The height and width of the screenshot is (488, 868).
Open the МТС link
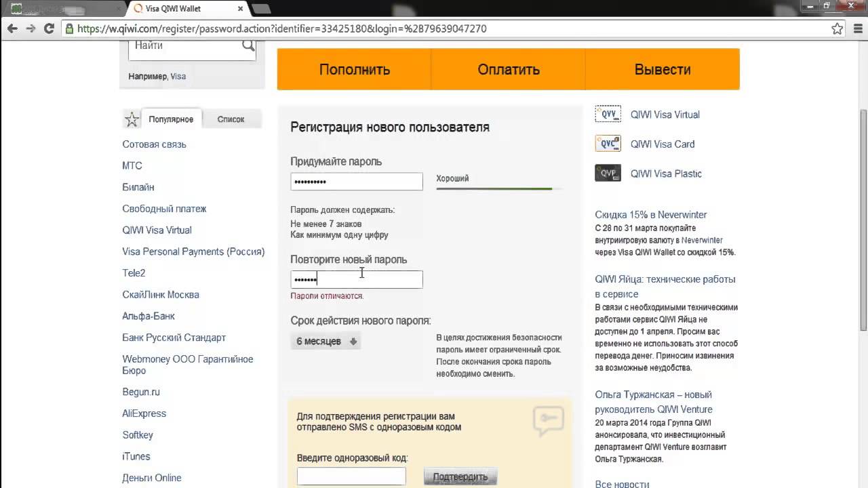pyautogui.click(x=132, y=165)
